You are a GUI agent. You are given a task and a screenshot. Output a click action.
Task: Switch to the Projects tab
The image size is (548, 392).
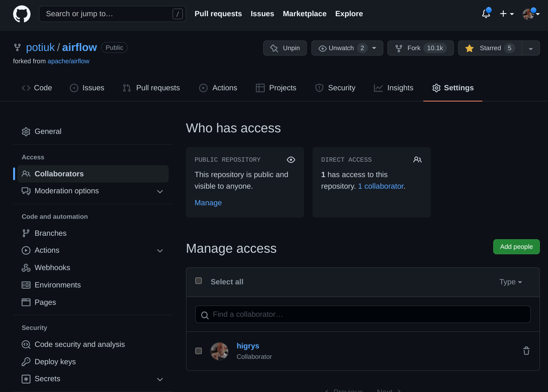[x=276, y=88]
